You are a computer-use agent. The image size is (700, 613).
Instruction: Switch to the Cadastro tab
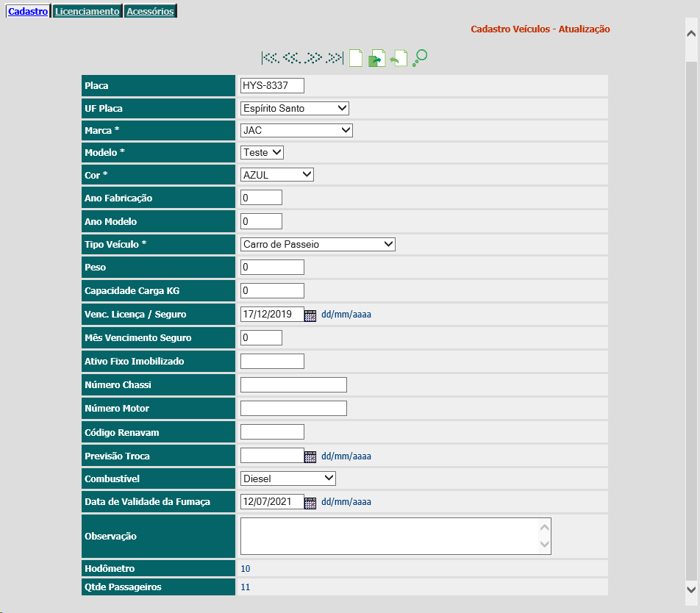28,11
